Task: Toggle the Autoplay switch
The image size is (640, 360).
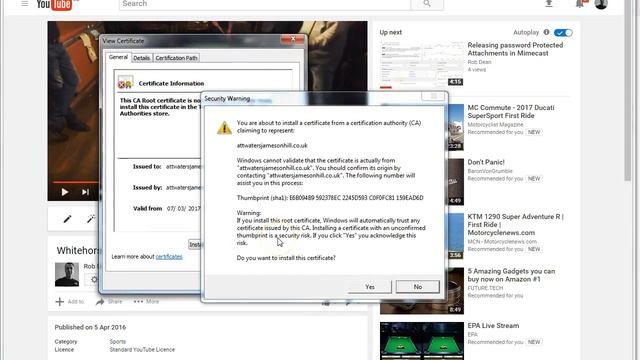Action: [x=563, y=33]
